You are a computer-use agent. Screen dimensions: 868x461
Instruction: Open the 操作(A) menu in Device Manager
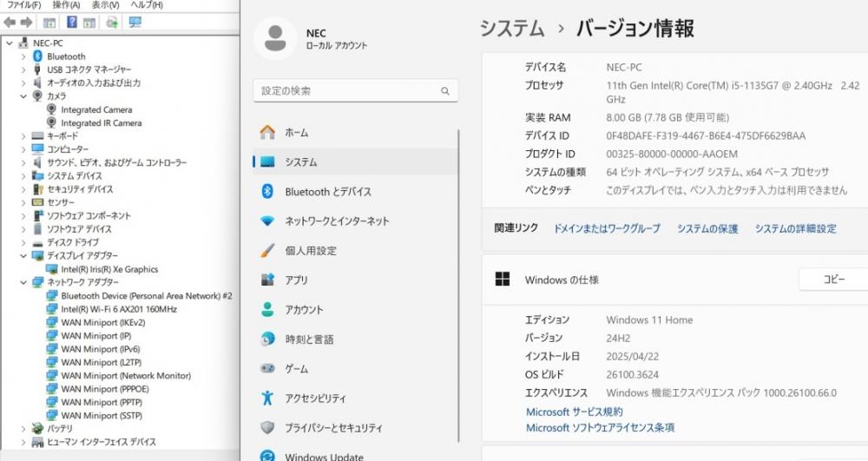67,4
